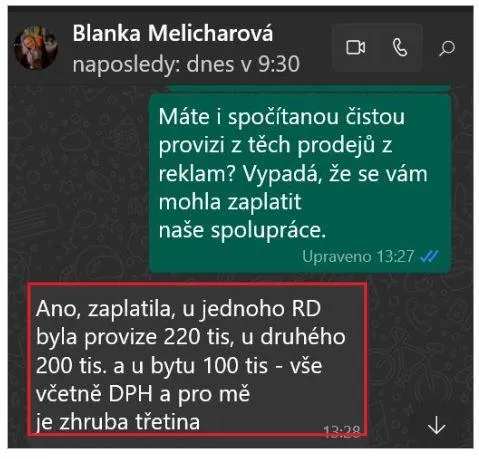Viewport: 479px width, 459px height.
Task: Click "je zhruba třetina" line in reply
Action: tap(118, 422)
